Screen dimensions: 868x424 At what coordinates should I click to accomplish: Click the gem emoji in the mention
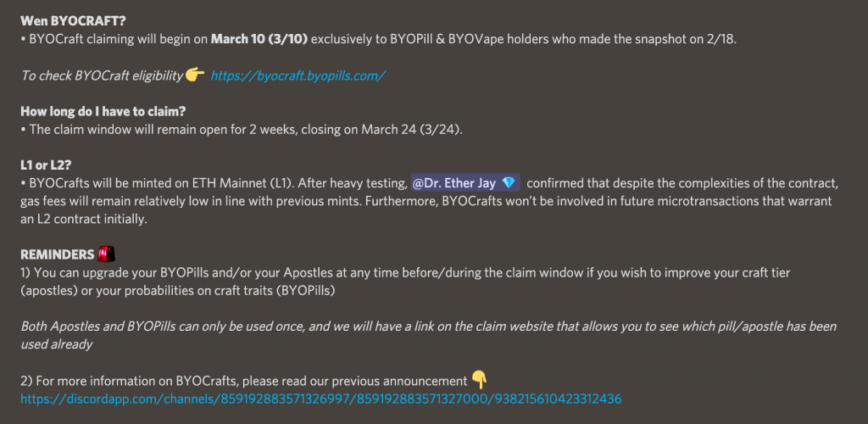[x=508, y=182]
